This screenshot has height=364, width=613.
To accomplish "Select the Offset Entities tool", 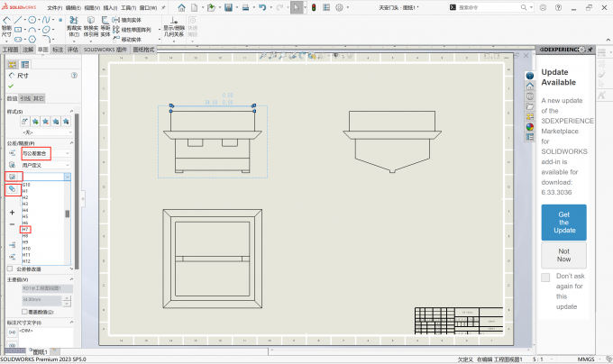I will (105, 26).
